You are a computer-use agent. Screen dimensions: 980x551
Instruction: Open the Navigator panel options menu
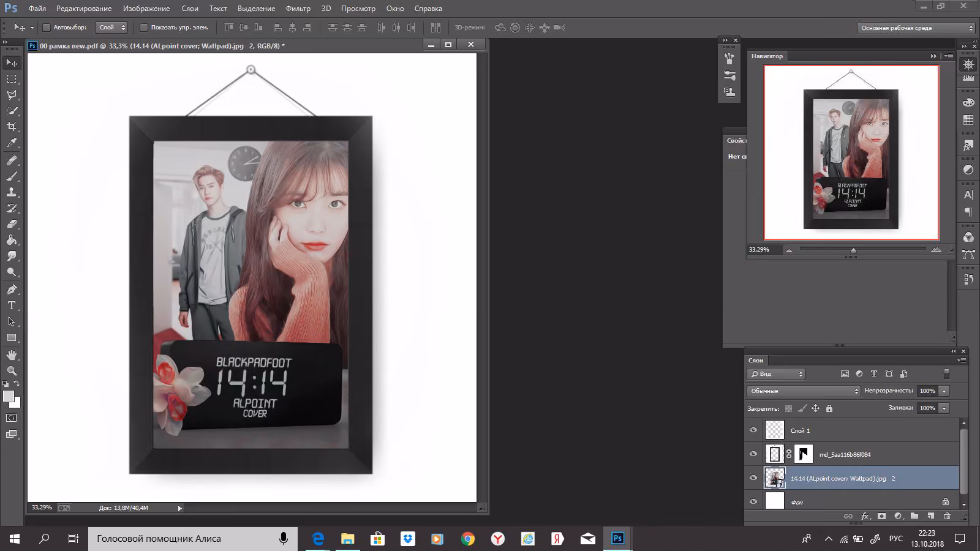coord(948,56)
